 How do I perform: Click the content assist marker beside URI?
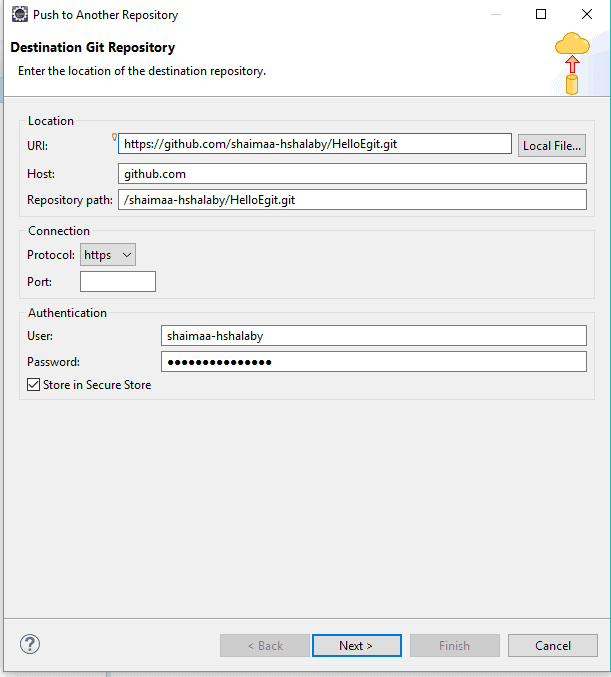click(x=115, y=137)
